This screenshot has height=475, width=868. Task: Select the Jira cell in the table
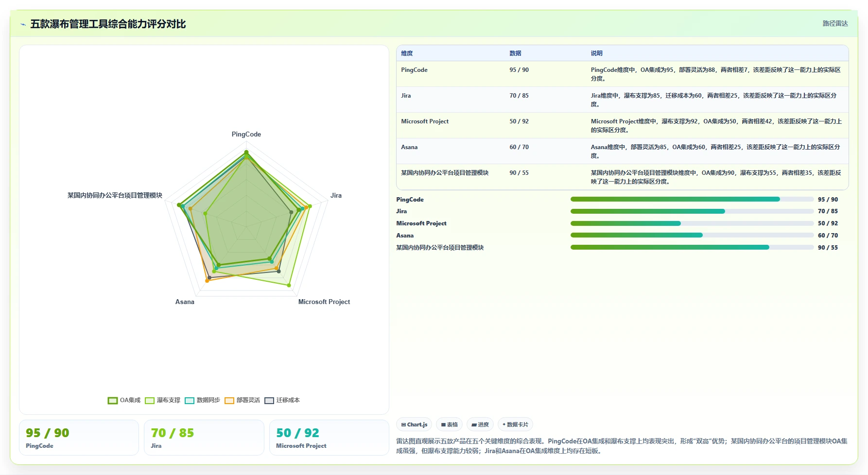[x=451, y=100]
